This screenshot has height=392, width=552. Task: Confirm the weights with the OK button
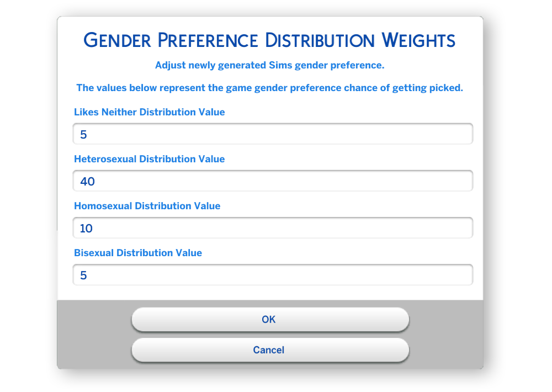[x=270, y=320]
